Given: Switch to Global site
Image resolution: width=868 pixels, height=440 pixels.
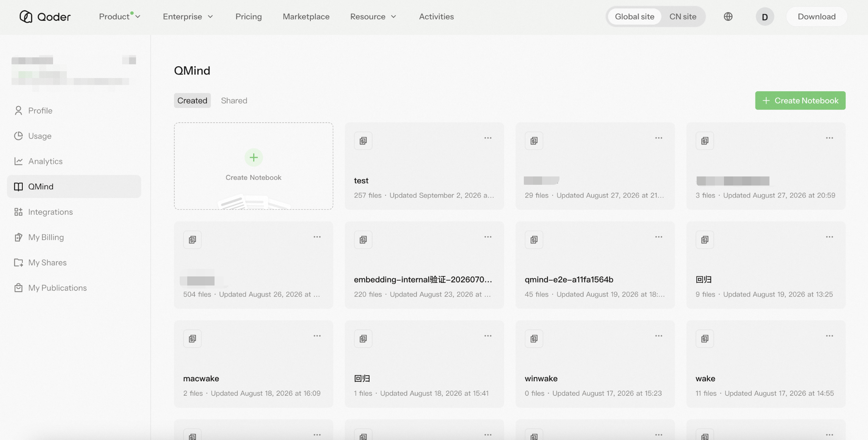Looking at the screenshot, I should click(634, 17).
